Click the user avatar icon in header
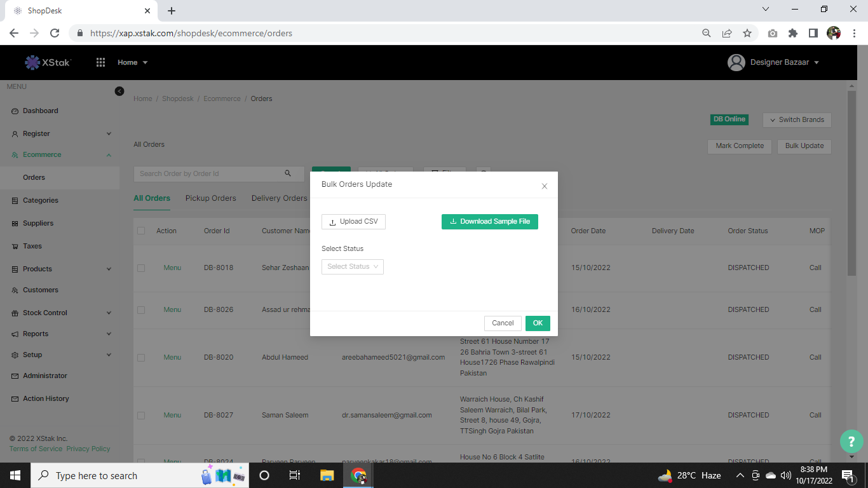This screenshot has width=868, height=488. pyautogui.click(x=736, y=62)
